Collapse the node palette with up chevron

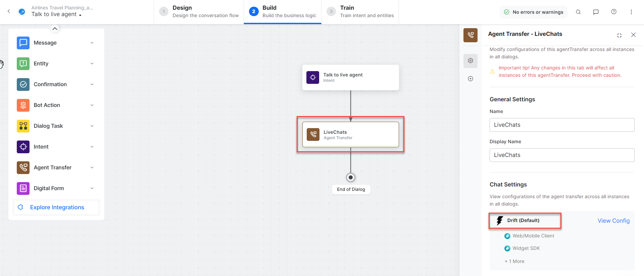(55, 29)
